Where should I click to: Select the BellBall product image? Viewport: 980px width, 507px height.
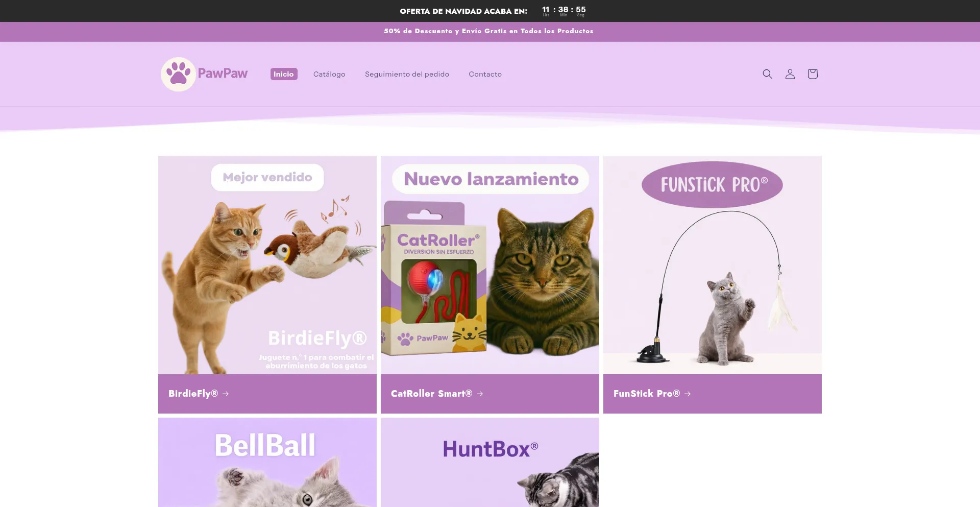pyautogui.click(x=267, y=463)
